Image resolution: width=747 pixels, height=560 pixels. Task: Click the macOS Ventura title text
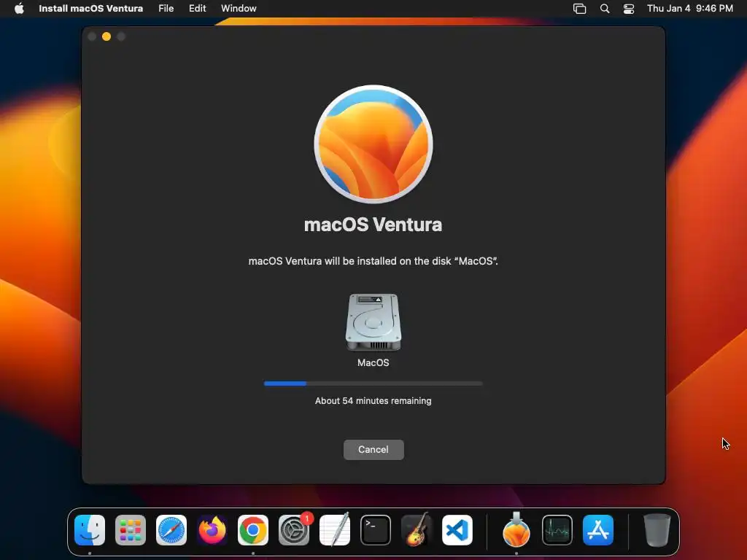click(373, 225)
